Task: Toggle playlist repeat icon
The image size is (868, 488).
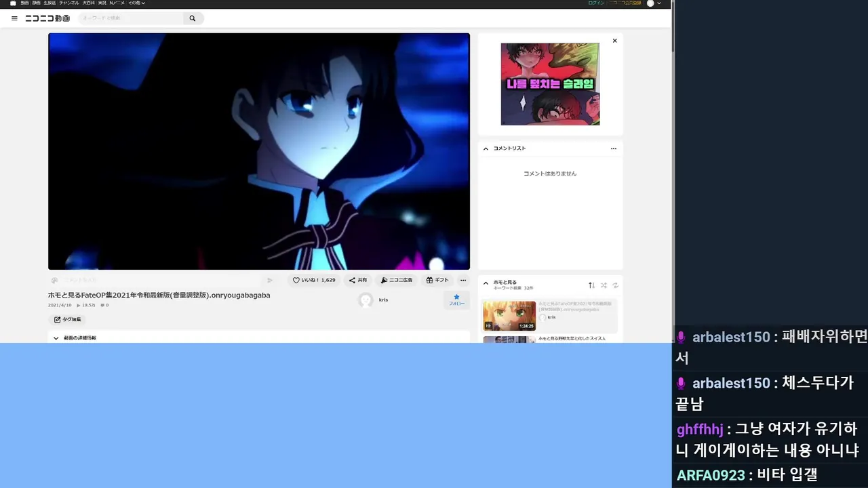Action: pyautogui.click(x=615, y=285)
